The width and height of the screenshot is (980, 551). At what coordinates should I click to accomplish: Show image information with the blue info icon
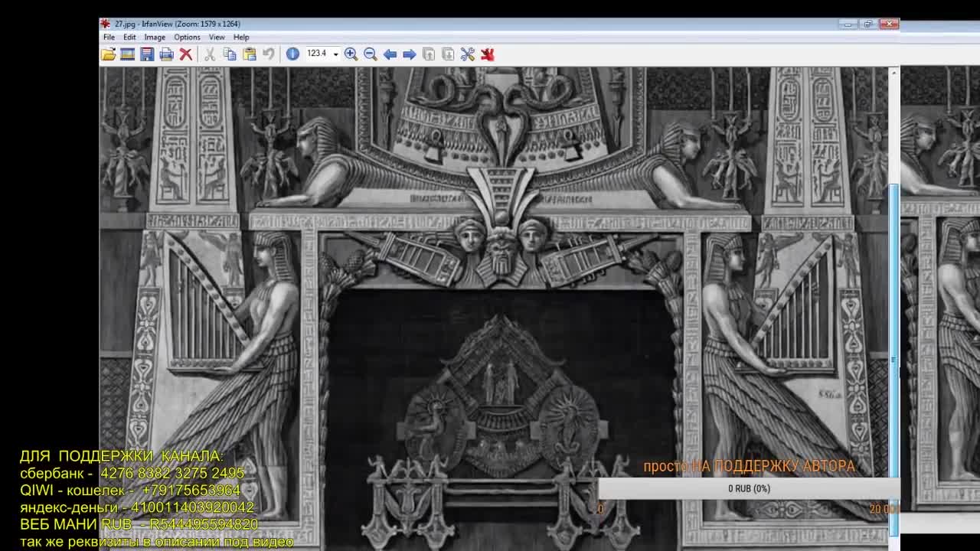(x=292, y=54)
